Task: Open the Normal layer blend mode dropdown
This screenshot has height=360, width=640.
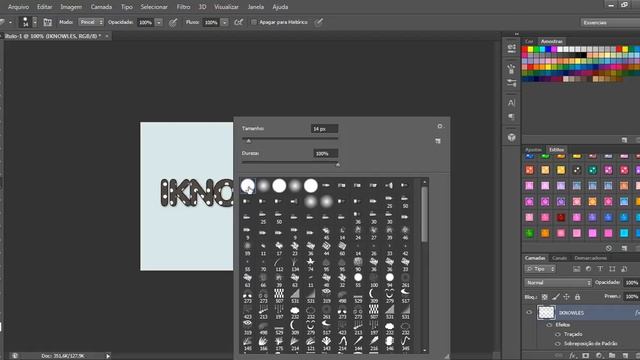Action: (558, 282)
